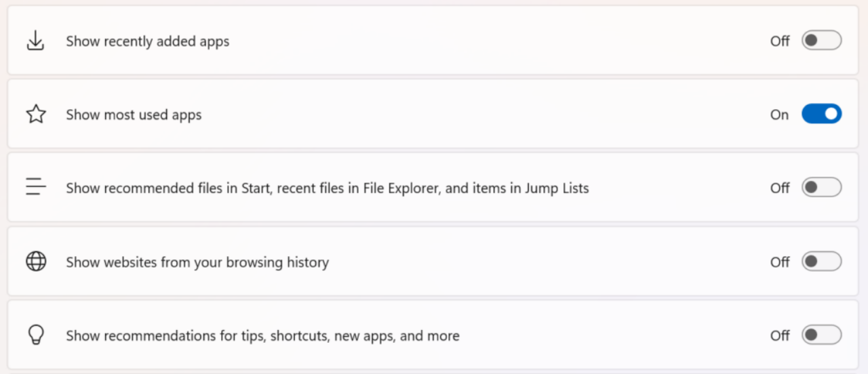Viewport: 868px width, 374px height.
Task: Click the 'Off' text beside recommended files setting
Action: point(779,188)
